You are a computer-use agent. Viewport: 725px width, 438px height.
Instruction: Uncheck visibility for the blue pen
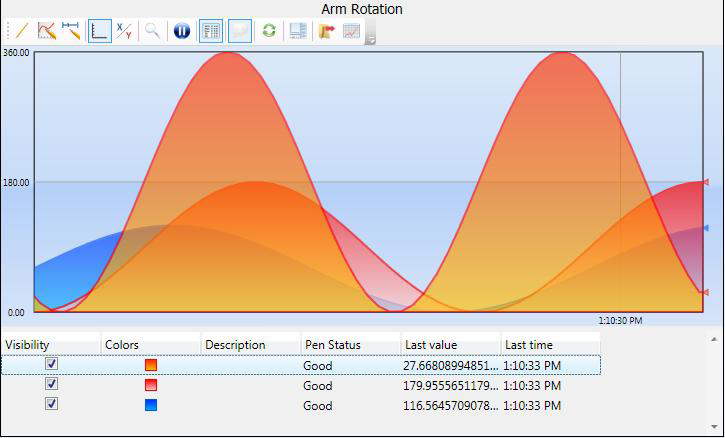pos(52,404)
